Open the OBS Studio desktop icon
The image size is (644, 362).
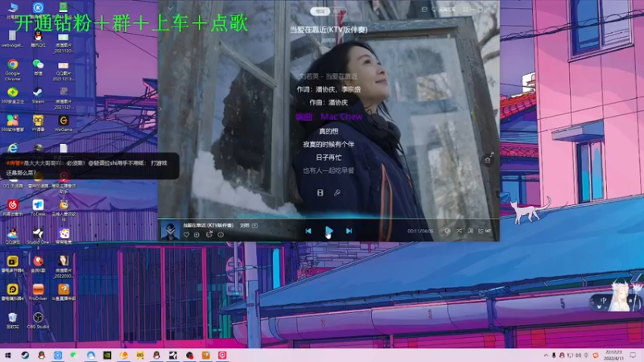[38, 320]
